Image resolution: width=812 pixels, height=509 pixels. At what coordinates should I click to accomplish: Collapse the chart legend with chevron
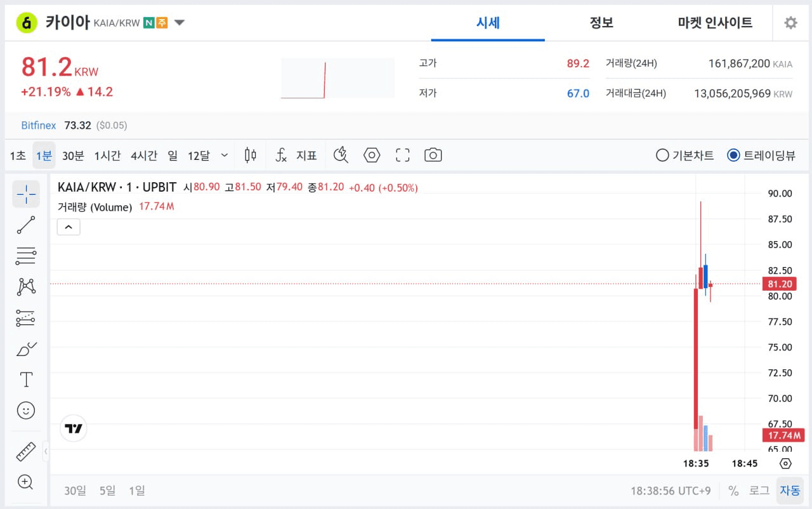click(69, 227)
